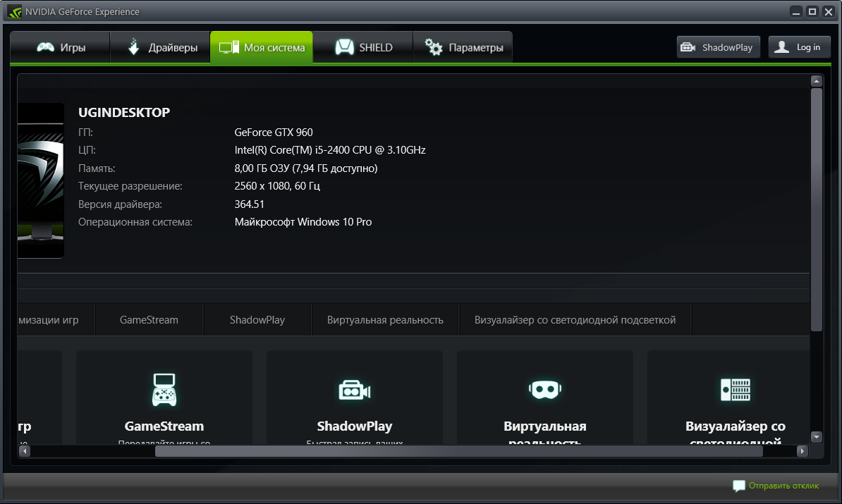The image size is (842, 504).
Task: Click the driver version 364.51
Action: (250, 204)
